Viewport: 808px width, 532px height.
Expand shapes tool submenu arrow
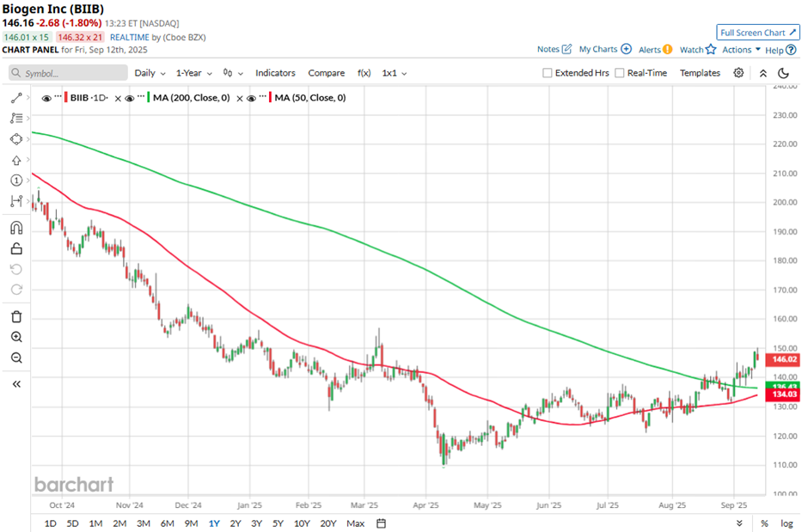point(28,139)
